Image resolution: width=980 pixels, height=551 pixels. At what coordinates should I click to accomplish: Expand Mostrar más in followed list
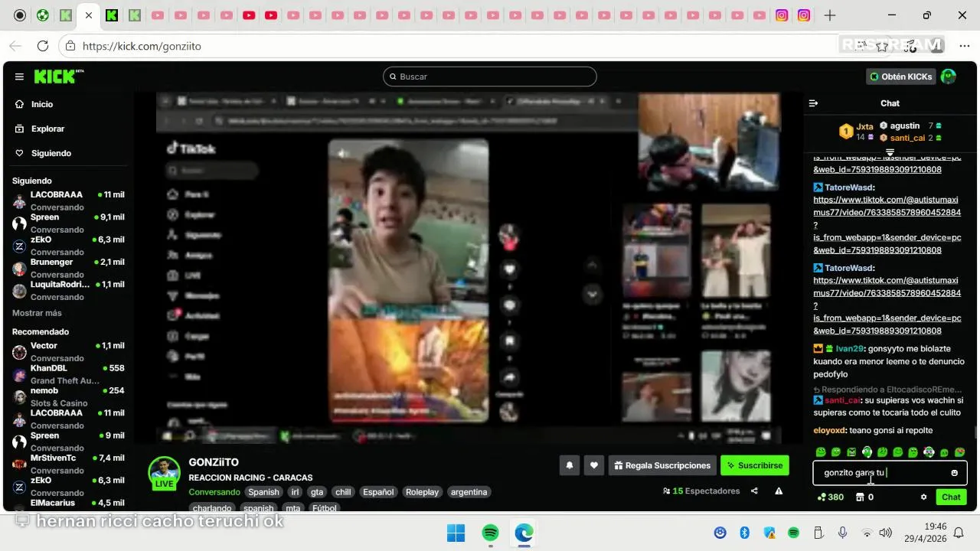[x=37, y=313]
